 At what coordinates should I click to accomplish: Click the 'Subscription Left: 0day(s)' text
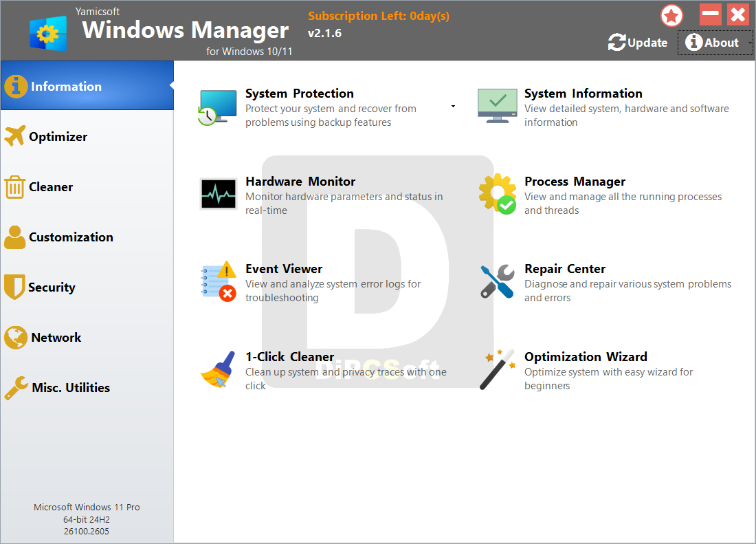(x=379, y=16)
